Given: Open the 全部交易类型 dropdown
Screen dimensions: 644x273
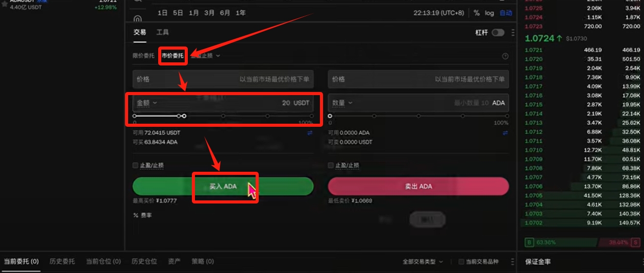Looking at the screenshot, I should (423, 262).
